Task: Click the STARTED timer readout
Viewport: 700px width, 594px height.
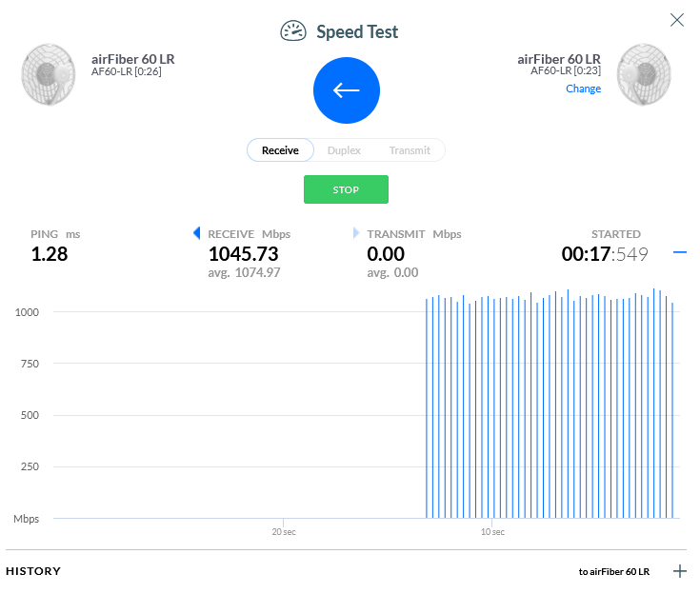Action: tap(604, 254)
